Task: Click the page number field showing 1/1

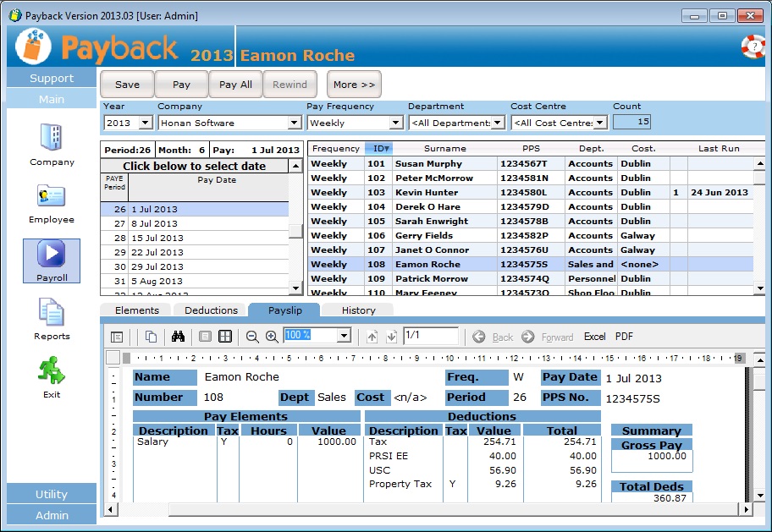Action: tap(430, 336)
